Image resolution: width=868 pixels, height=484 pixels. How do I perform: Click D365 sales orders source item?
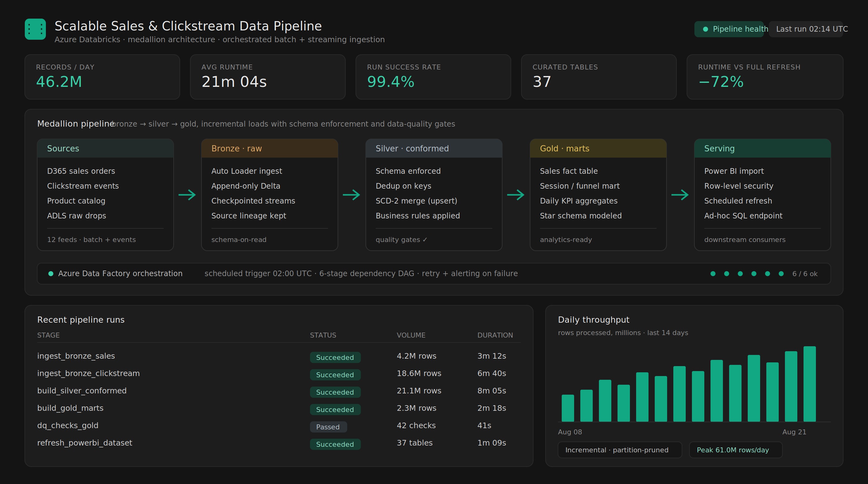click(x=81, y=171)
